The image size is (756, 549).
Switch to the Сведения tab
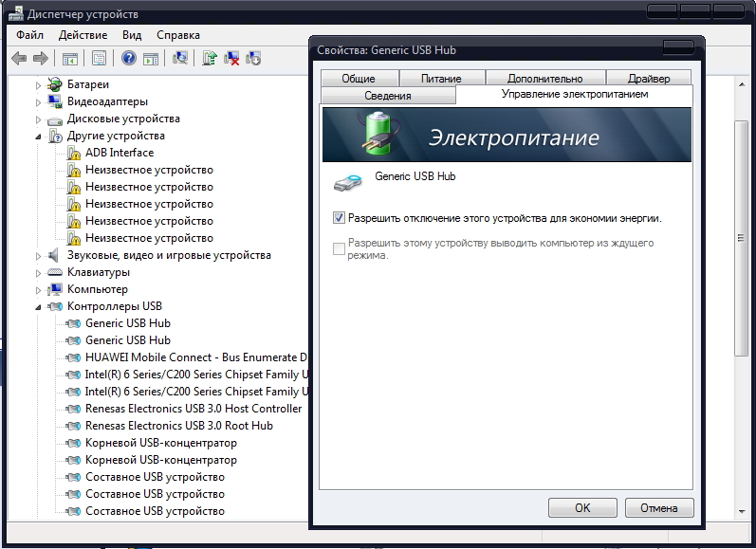387,96
